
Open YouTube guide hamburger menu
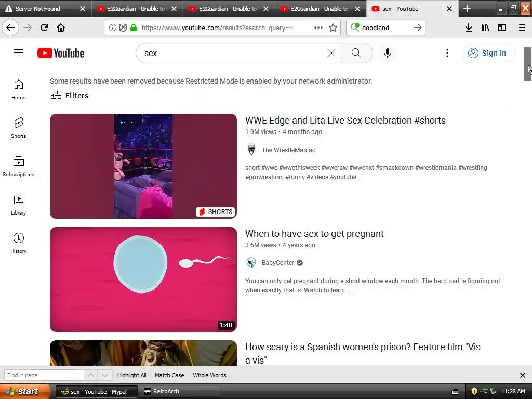coord(19,53)
